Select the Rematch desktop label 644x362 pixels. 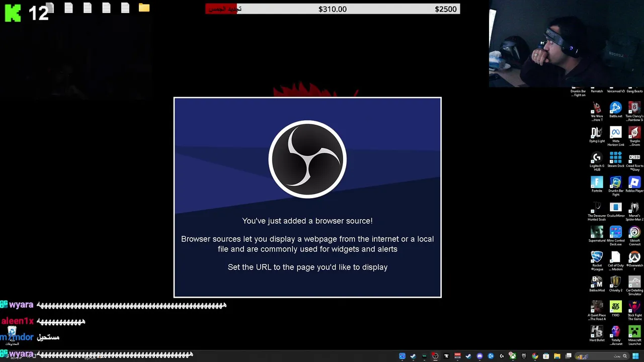click(x=597, y=92)
